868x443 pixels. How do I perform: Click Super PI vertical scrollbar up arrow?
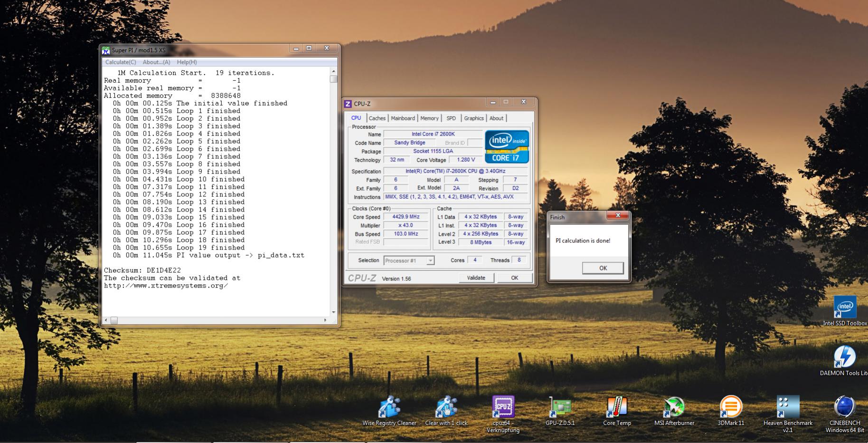[334, 71]
